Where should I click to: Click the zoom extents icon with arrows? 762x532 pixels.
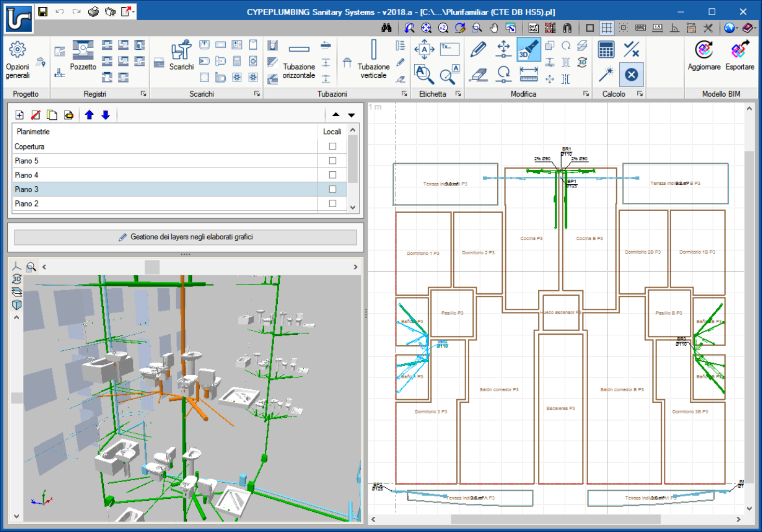click(426, 28)
